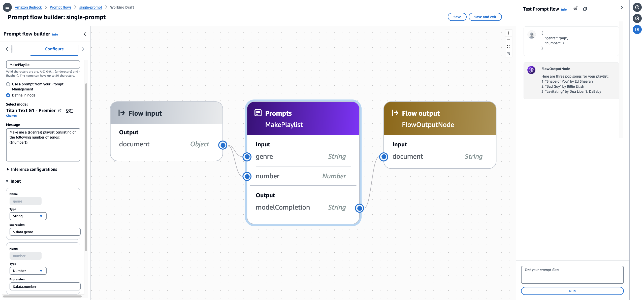Screen dimensions: 644x300
Task: Click the Save button
Action: pyautogui.click(x=457, y=17)
